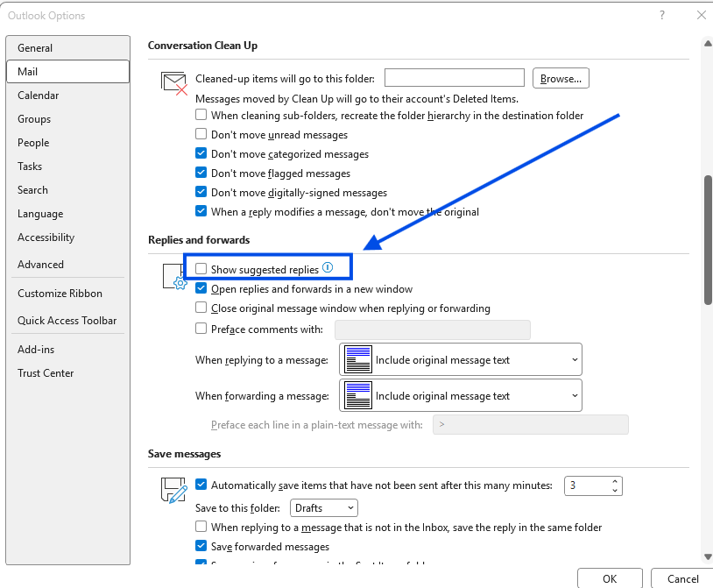
Task: Open the When forwarding a message dropdown
Action: tap(461, 395)
